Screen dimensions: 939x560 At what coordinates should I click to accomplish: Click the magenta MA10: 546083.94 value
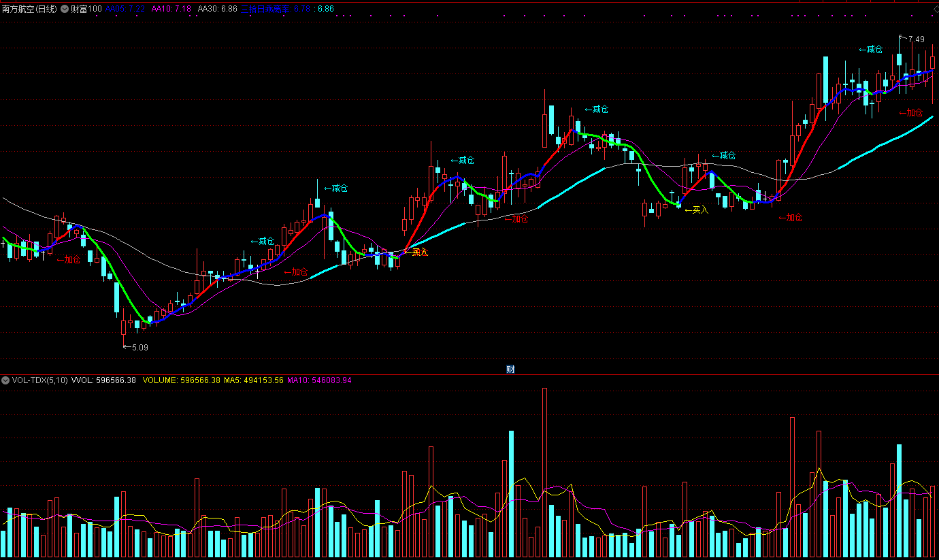pos(319,380)
